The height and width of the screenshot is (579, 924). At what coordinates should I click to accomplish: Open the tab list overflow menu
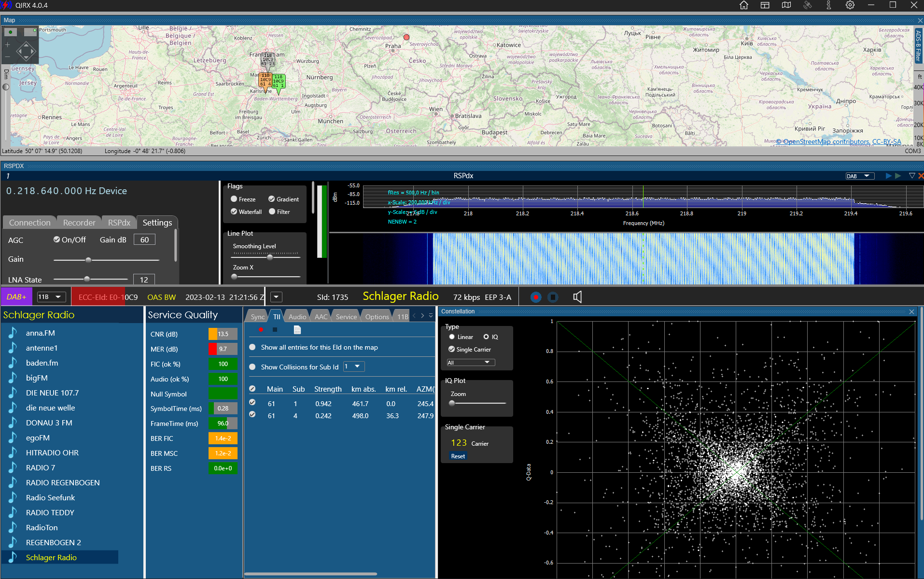(431, 315)
